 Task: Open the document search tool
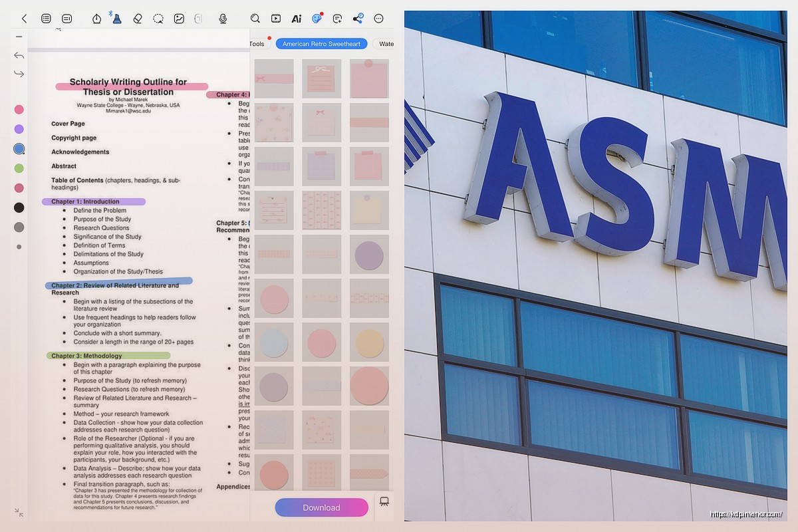tap(255, 19)
